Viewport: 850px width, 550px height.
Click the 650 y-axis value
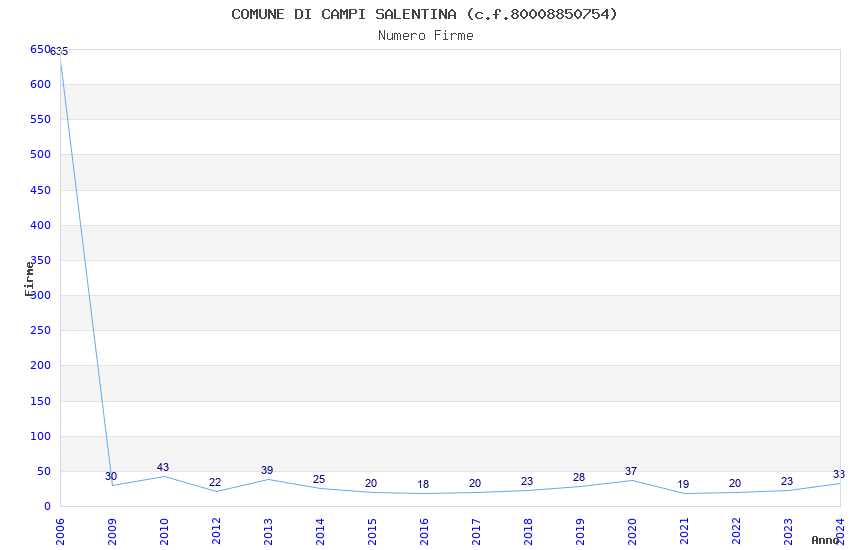[x=40, y=49]
